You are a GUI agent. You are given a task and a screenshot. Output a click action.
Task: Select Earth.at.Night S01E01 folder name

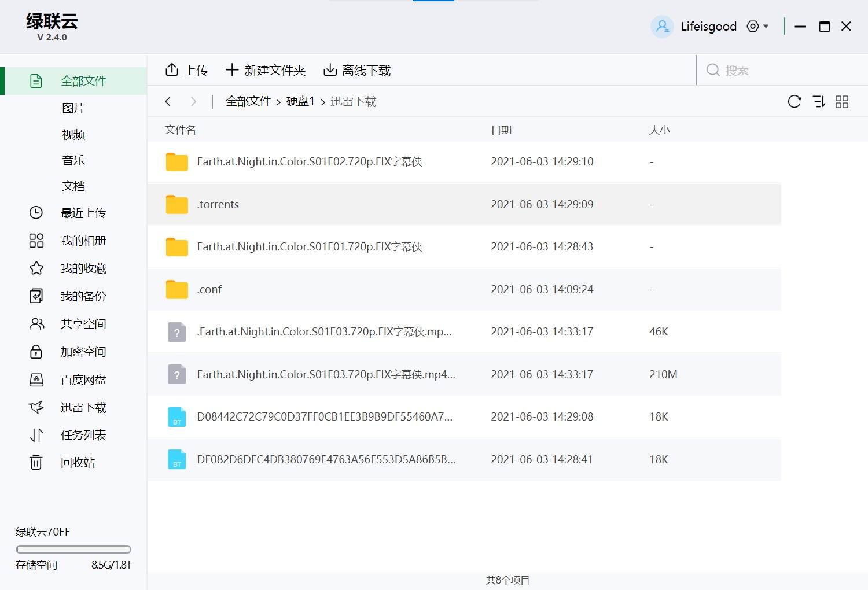click(310, 246)
